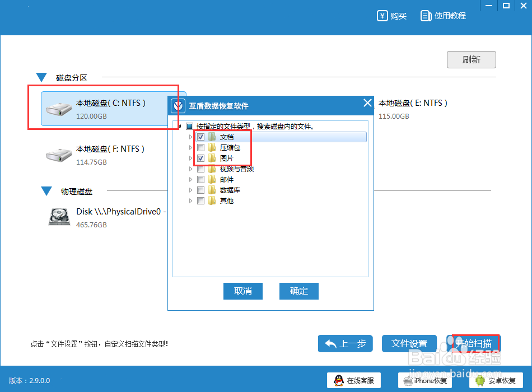Viewport: 532px width, 392px height.
Task: Open the 使用教程 tutorial document icon
Action: click(x=426, y=16)
